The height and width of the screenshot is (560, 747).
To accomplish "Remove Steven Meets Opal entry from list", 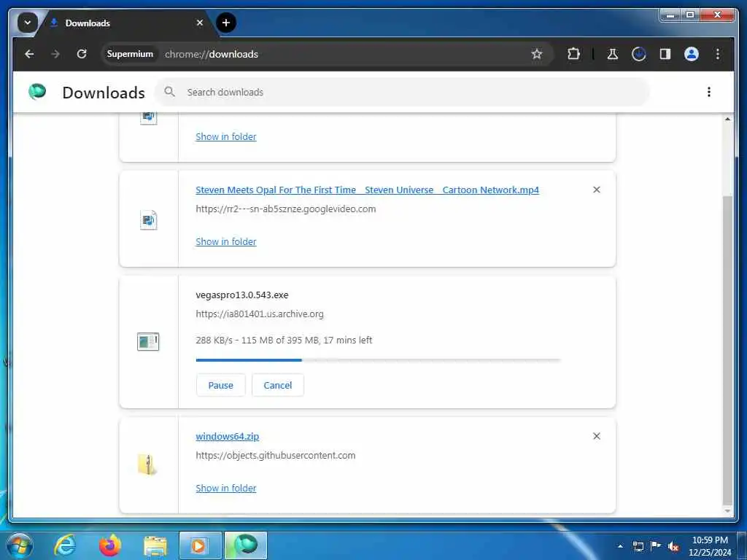I will [x=597, y=190].
